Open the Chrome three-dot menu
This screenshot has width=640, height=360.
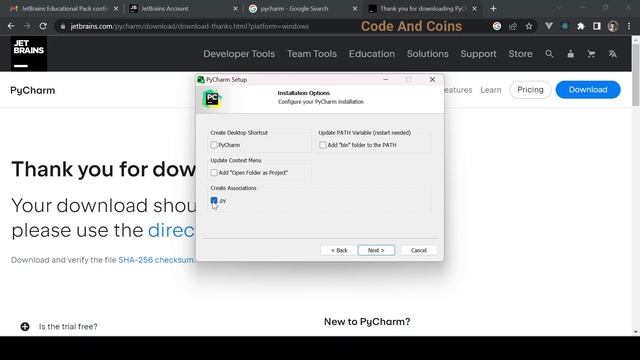(629, 26)
